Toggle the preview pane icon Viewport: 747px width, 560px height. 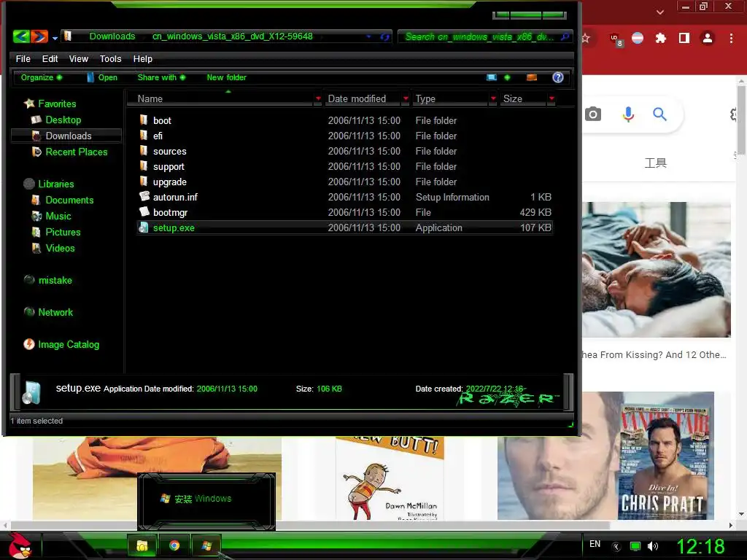[532, 77]
